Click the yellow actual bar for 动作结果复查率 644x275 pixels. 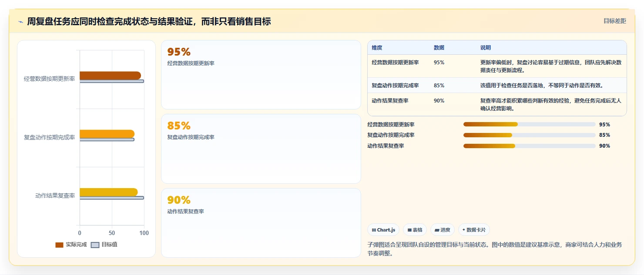(x=108, y=192)
